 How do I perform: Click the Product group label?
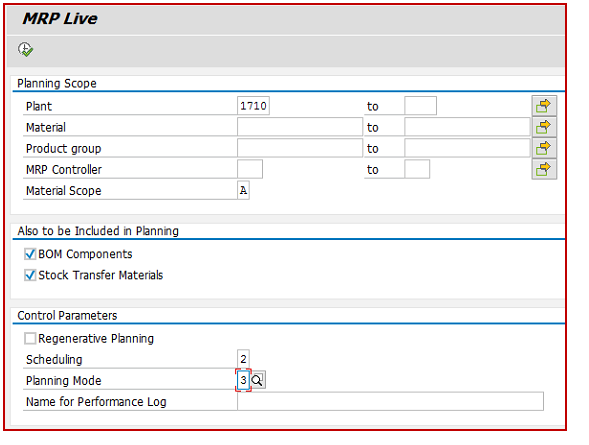[x=63, y=149]
